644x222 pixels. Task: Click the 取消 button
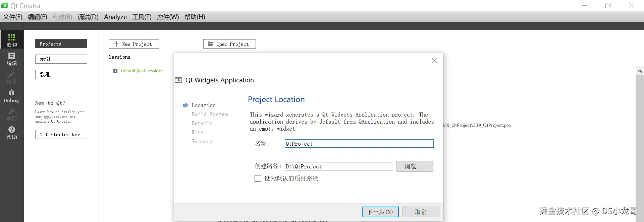pos(421,212)
